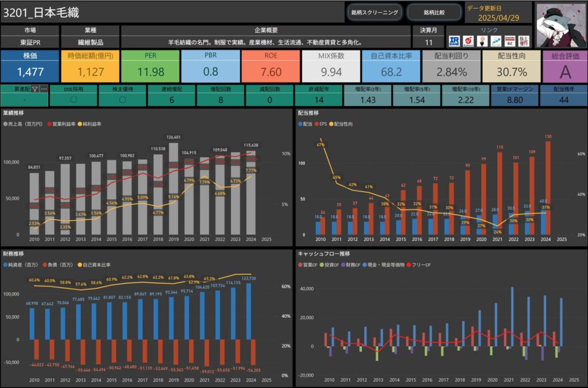Toggle the EPS legend item
The image size is (588, 388).
tap(320, 124)
